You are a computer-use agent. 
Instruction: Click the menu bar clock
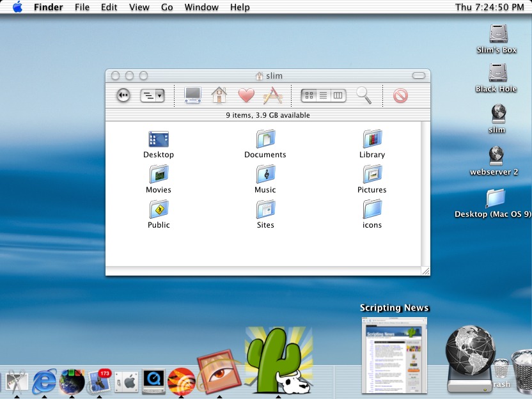(489, 7)
